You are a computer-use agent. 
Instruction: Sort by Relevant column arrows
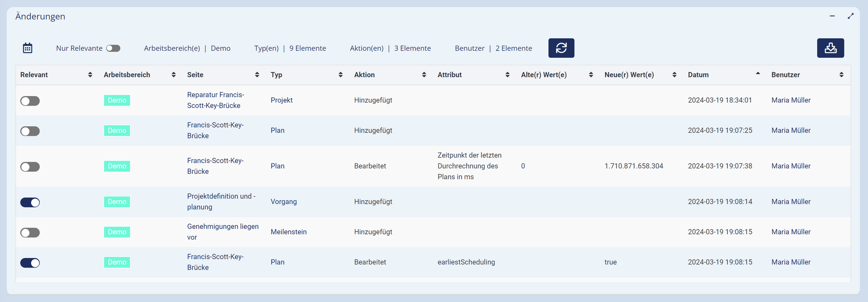pyautogui.click(x=90, y=75)
